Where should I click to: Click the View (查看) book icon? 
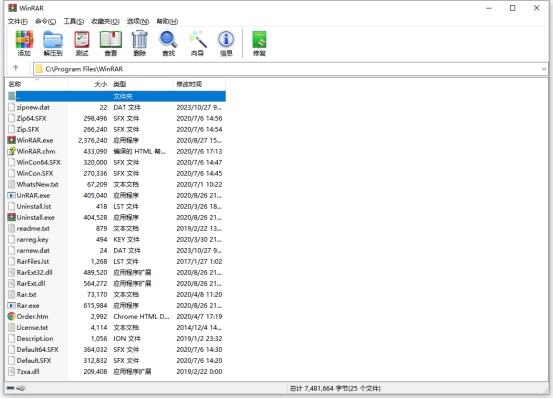tap(111, 40)
